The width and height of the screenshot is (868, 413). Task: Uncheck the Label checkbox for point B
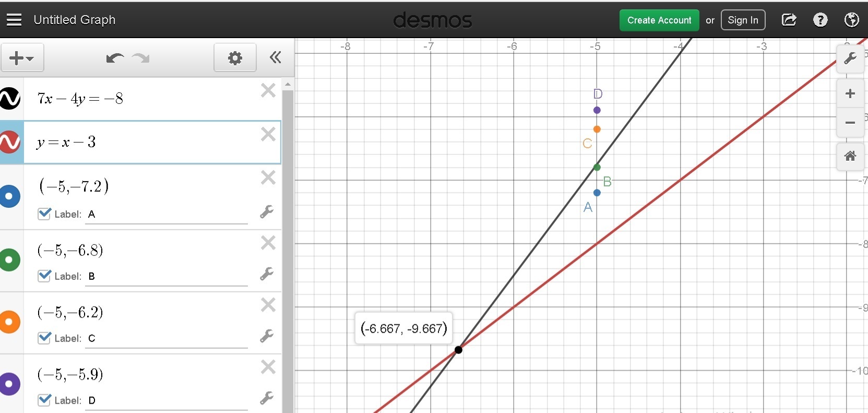[45, 276]
